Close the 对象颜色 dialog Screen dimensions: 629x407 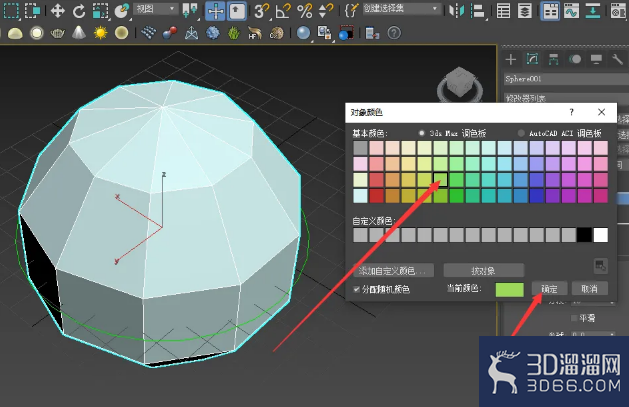click(x=601, y=112)
